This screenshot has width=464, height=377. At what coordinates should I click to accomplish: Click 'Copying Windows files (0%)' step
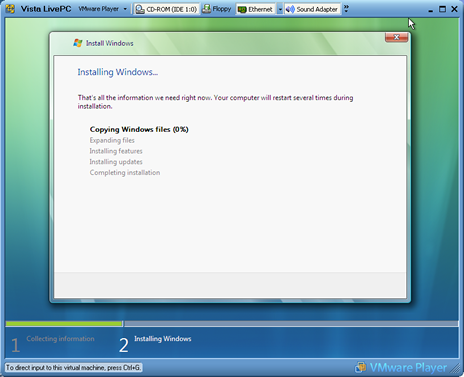point(139,129)
